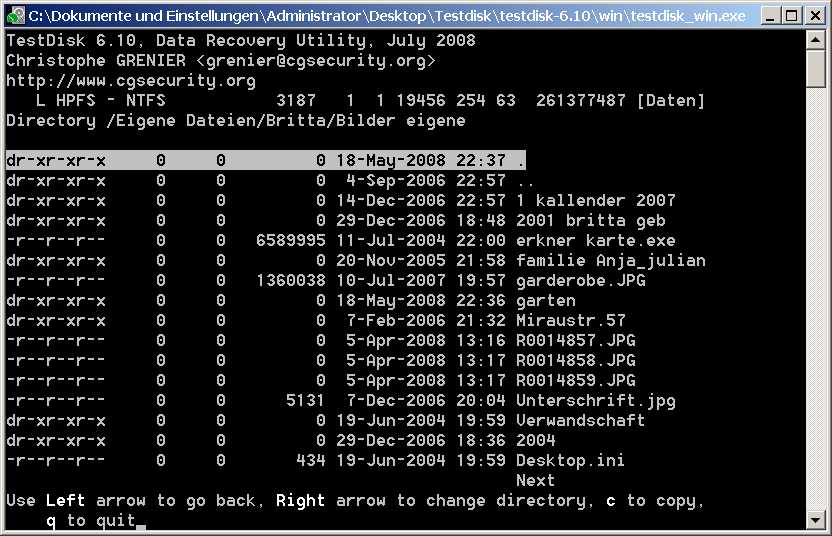Screen dimensions: 832x536
Task: Select the file 'R0014858.JPG'
Action: click(x=321, y=360)
